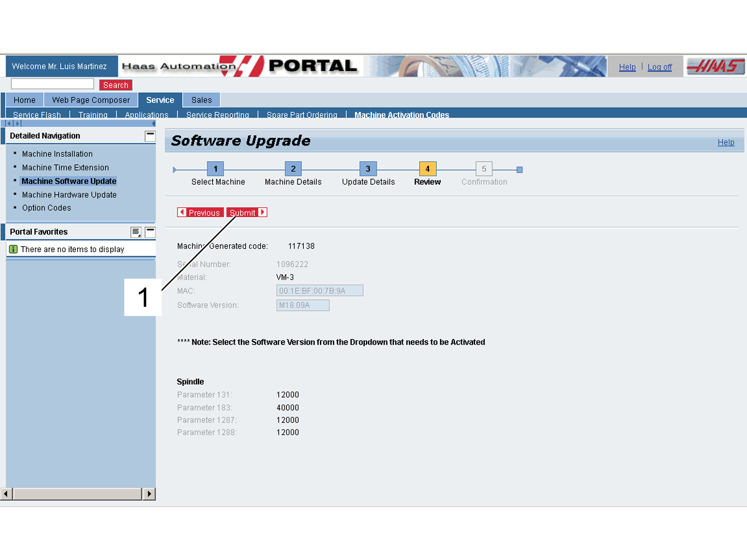Viewport: 747px width, 560px height.
Task: Click step 5 Confirmation
Action: [x=484, y=169]
